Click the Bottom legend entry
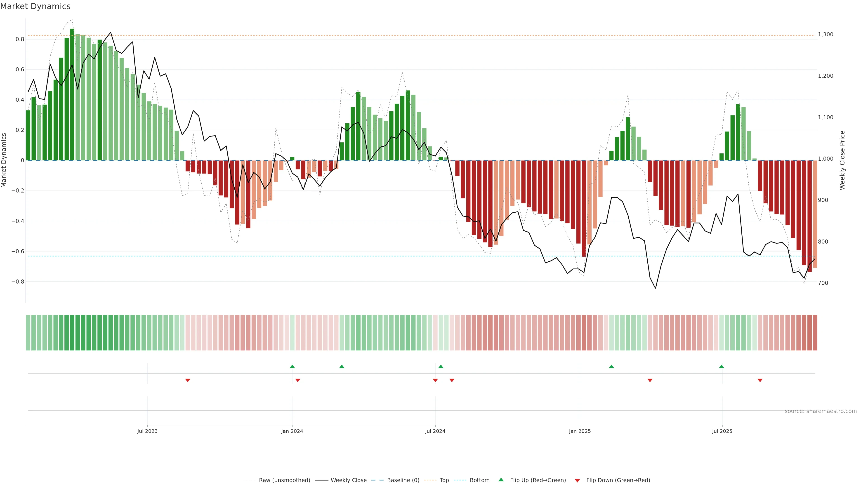868x488 pixels. (x=479, y=480)
